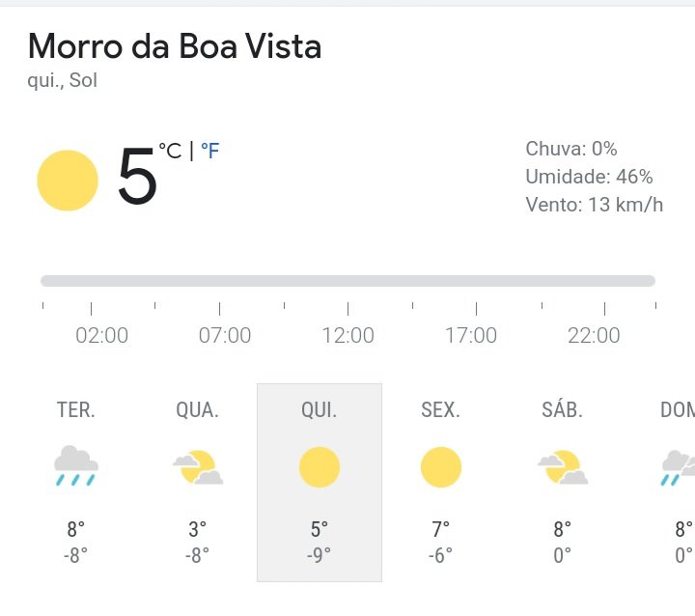This screenshot has height=616, width=695.
Task: Switch to the SÁB. day forecast
Action: (x=562, y=483)
